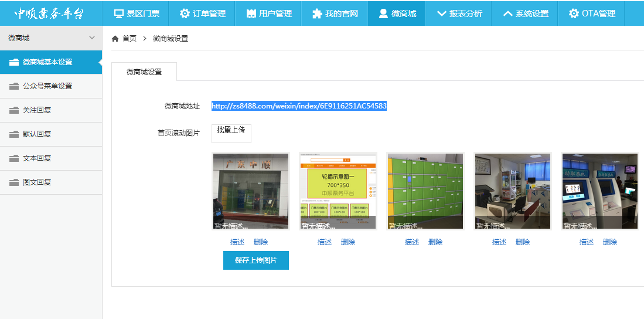Click folder icon beside 默认回复
644x319 pixels.
point(14,134)
